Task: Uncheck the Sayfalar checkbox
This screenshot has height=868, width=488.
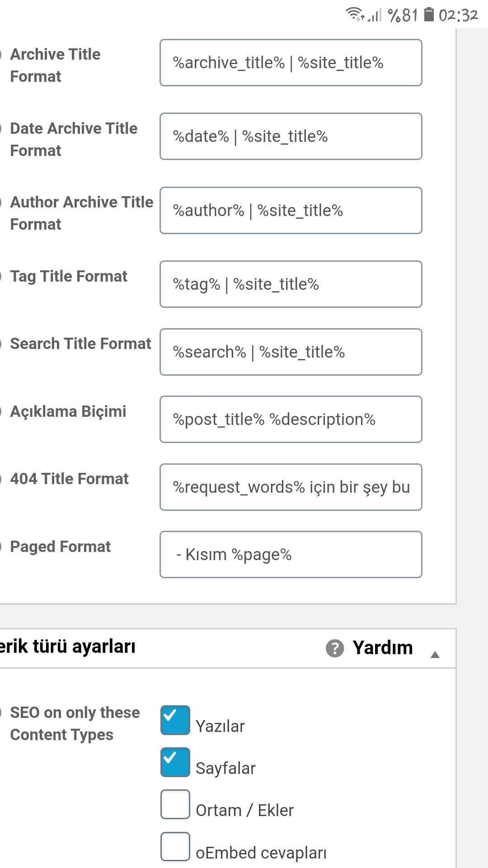Action: pos(175,762)
